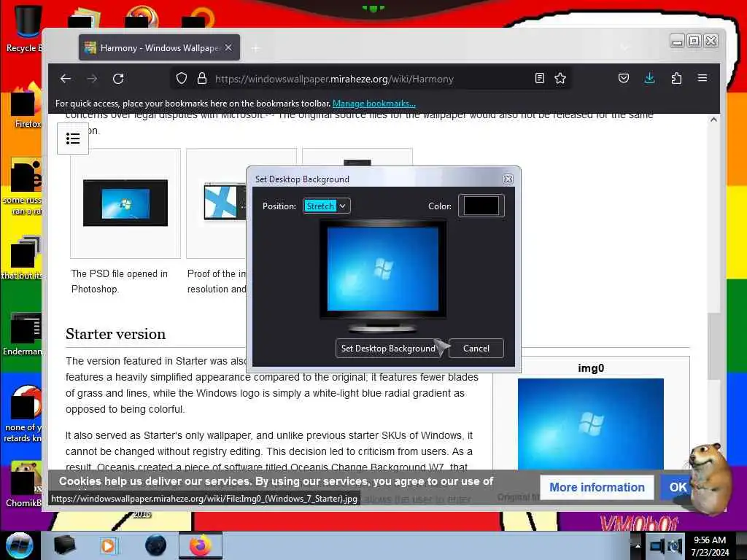Open img0 Windows 7 Starter image

(590, 424)
